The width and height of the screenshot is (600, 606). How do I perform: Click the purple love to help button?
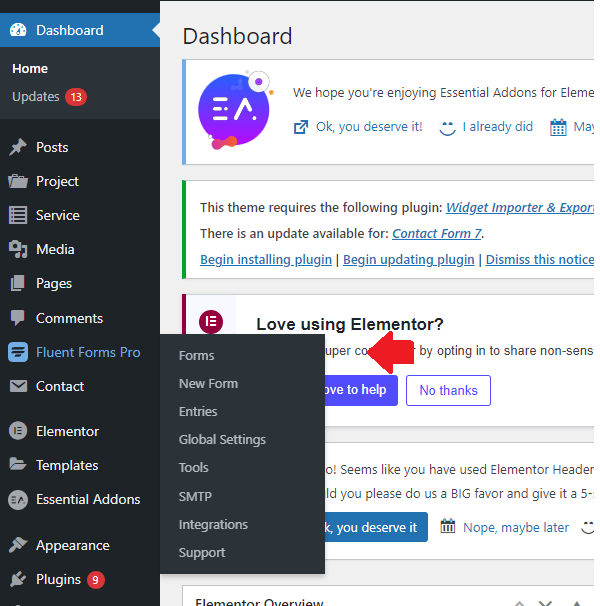[x=361, y=390]
